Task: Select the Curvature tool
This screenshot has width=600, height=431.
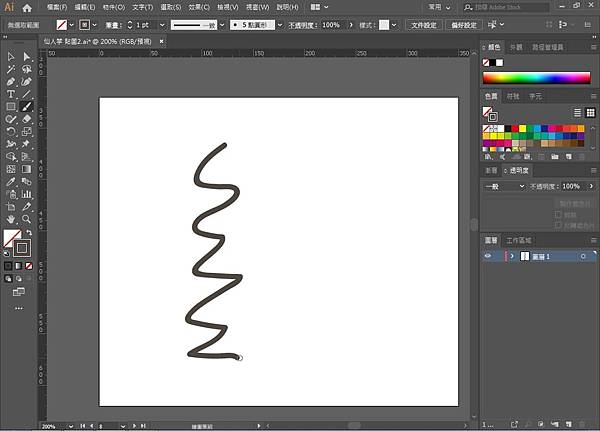Action: tap(26, 82)
